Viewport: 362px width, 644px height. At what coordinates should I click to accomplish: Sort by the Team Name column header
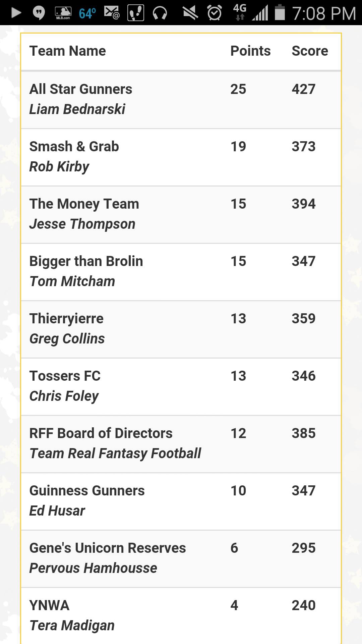click(68, 51)
